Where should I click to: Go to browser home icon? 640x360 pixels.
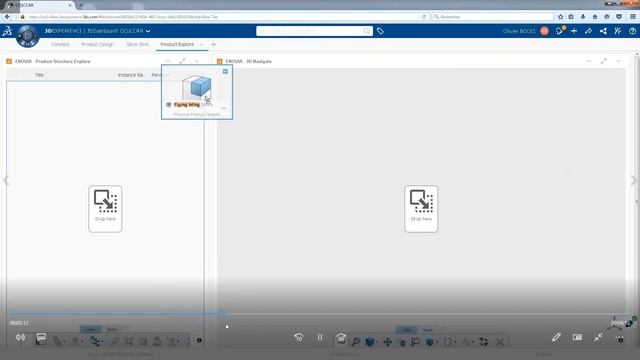595,17
